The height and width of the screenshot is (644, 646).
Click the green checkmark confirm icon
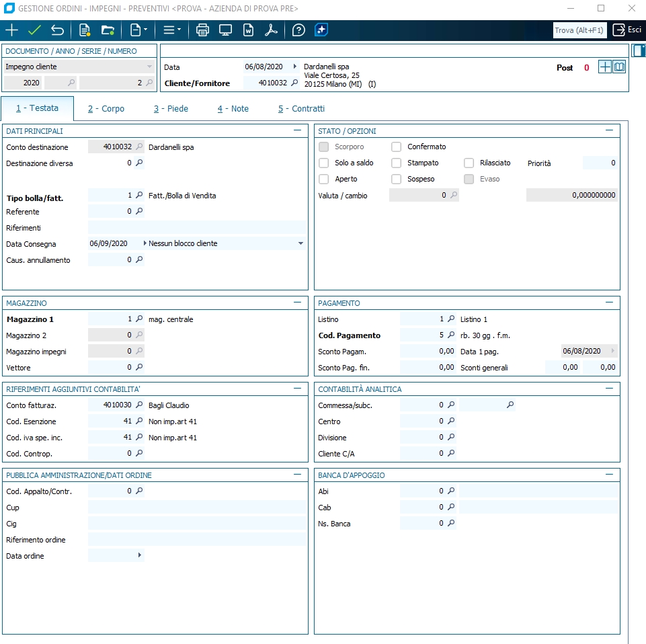[x=34, y=30]
